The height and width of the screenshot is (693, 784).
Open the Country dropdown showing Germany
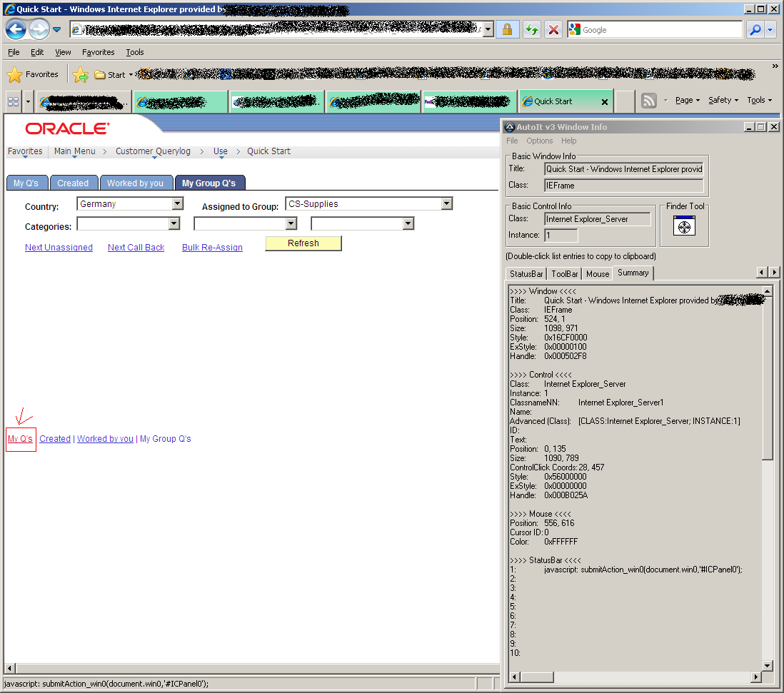(178, 204)
